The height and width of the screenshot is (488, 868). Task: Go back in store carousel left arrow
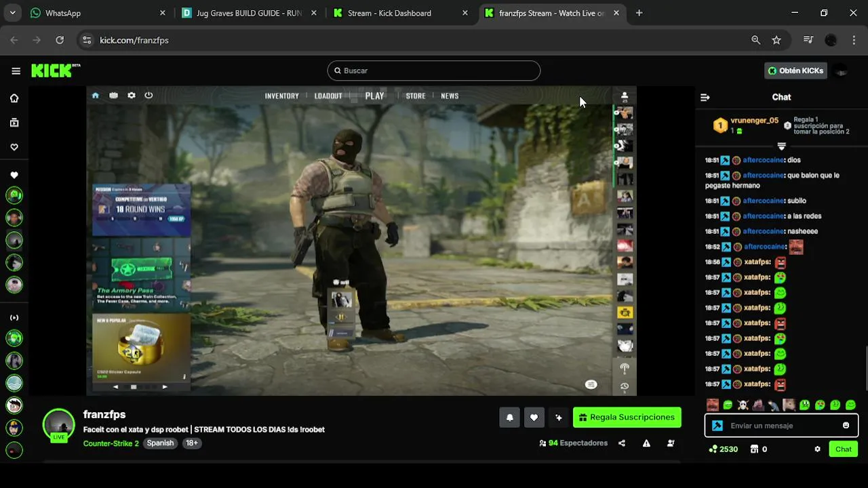[115, 387]
